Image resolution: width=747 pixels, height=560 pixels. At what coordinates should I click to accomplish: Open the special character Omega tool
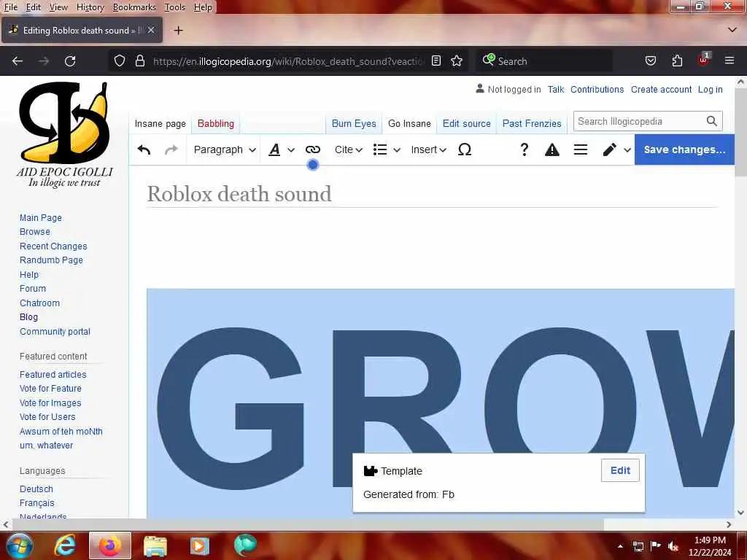click(465, 149)
